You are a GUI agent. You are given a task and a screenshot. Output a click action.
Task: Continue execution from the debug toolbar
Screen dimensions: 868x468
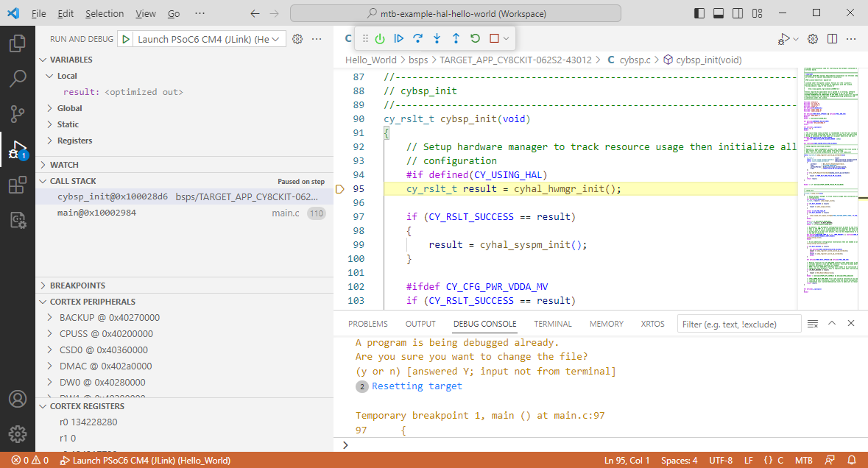[x=398, y=38]
